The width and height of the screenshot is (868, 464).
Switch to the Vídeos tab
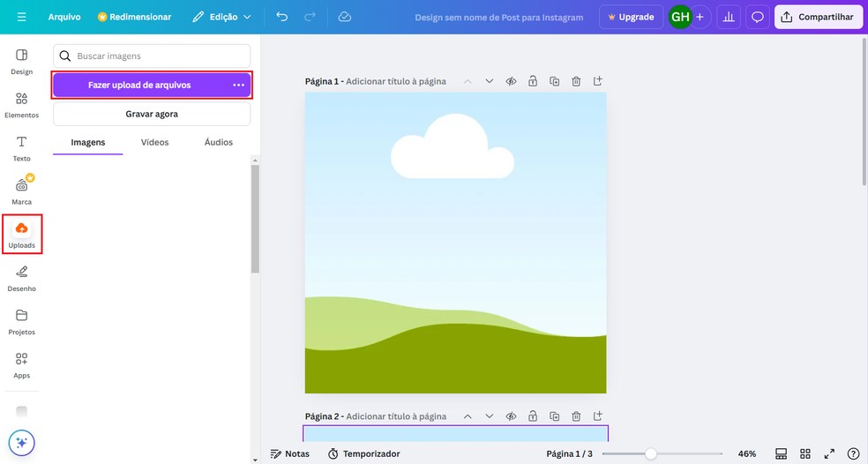(154, 142)
